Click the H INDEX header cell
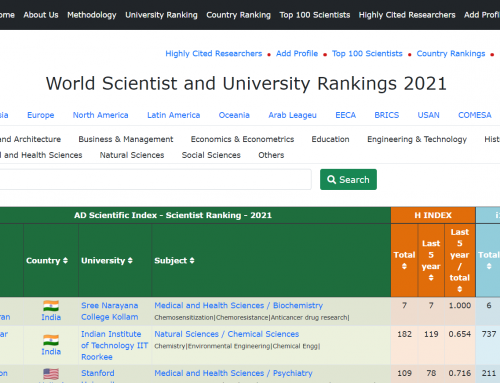The width and height of the screenshot is (500, 383). point(433,215)
